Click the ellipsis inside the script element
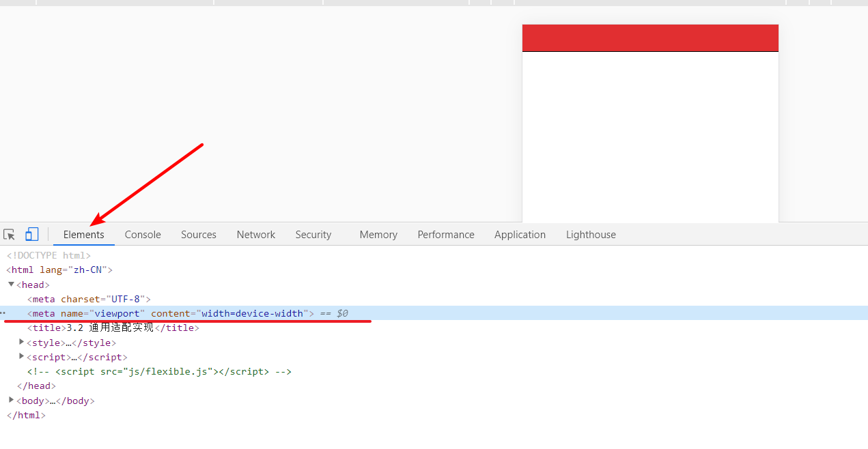 (x=74, y=357)
